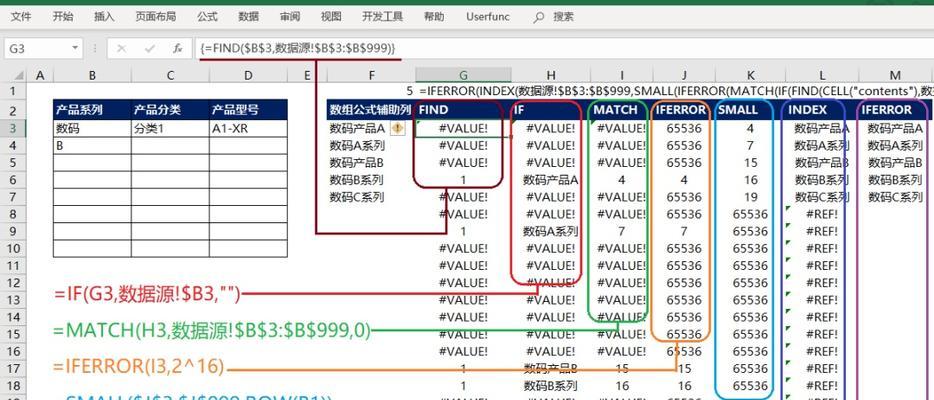Select cell L8 showing #REF!
The image size is (934, 400).
(821, 214)
